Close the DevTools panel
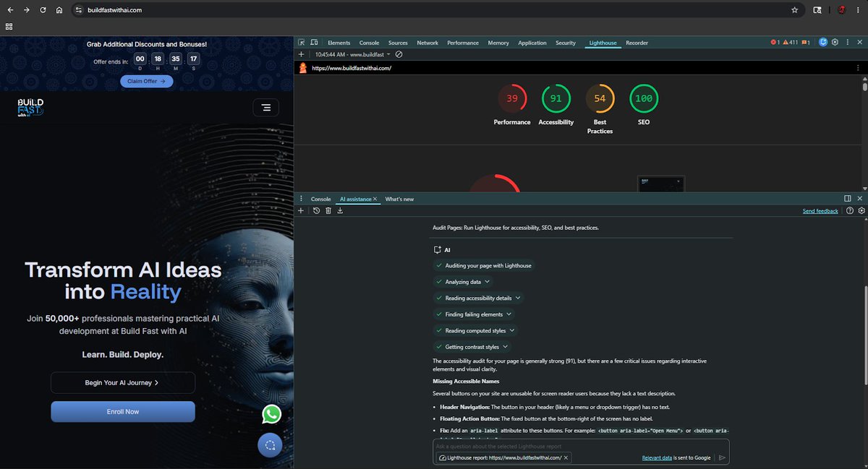 coord(859,43)
